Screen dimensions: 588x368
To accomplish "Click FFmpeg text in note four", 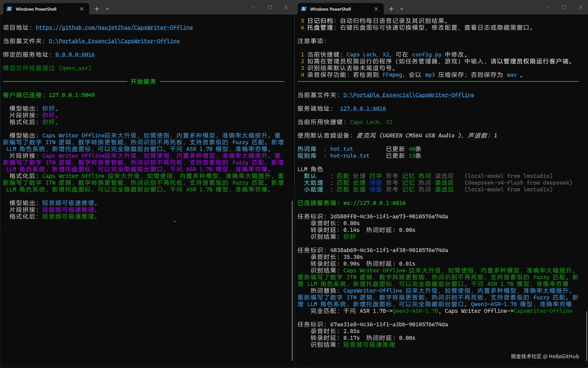I will (x=392, y=75).
